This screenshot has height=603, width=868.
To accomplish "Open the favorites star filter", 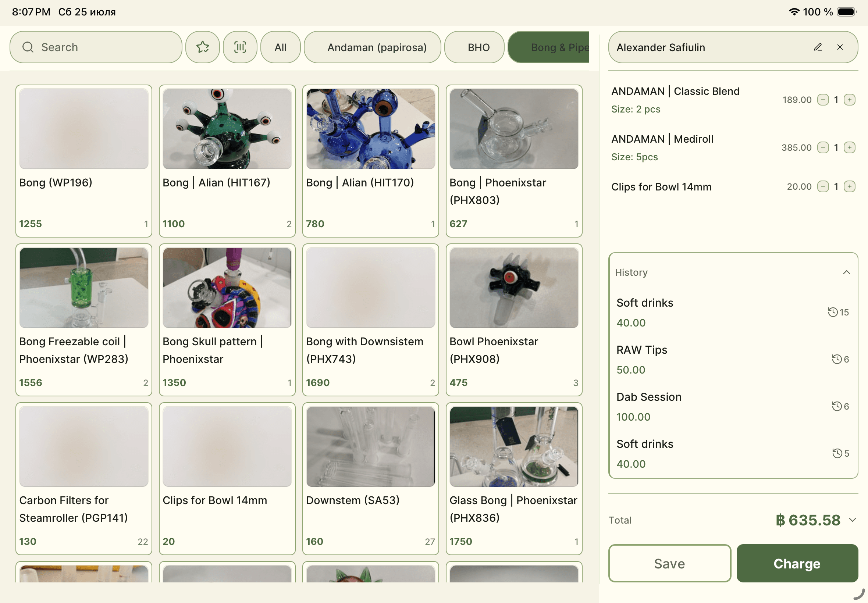I will (x=203, y=47).
